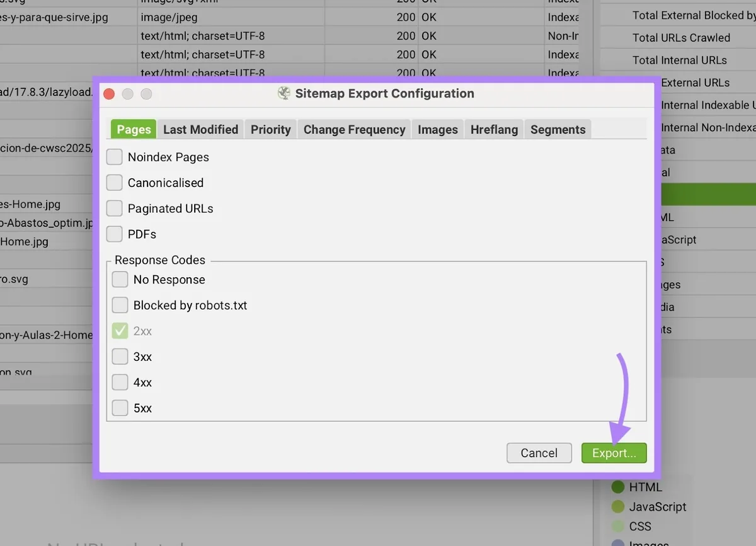
Task: Select Internal Indexable row in overview panel
Action: coord(709,105)
